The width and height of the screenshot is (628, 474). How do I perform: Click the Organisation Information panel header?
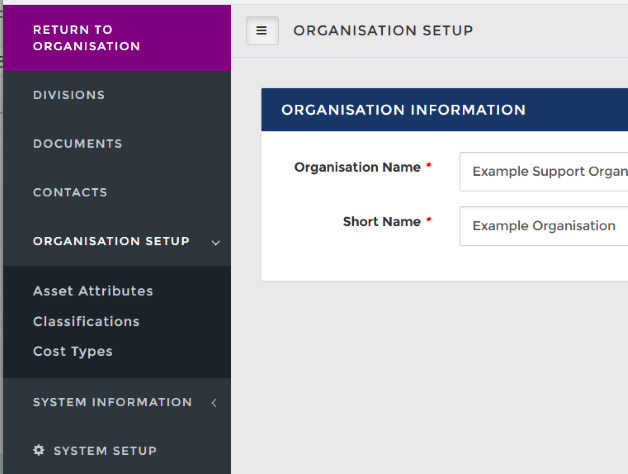tap(444, 110)
